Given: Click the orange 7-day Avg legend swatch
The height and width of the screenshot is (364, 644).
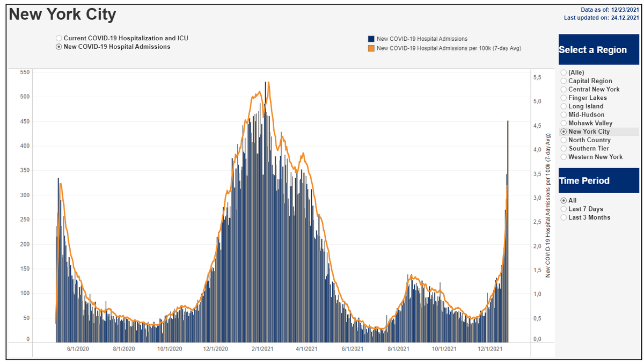Looking at the screenshot, I should (x=371, y=48).
